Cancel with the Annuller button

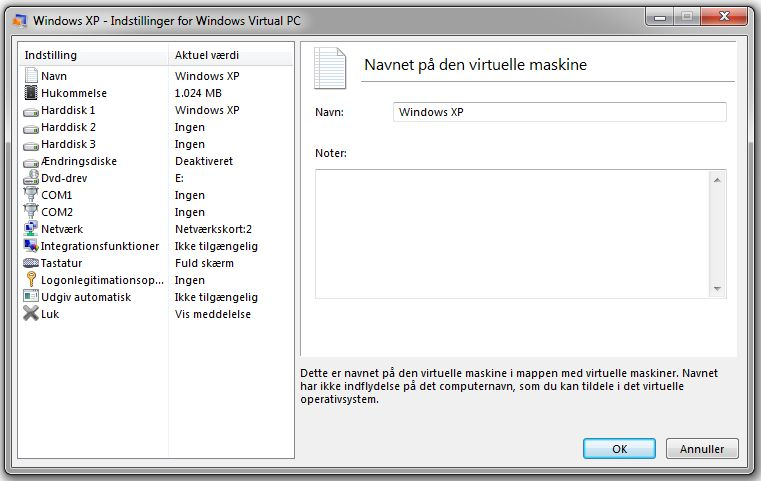point(702,448)
